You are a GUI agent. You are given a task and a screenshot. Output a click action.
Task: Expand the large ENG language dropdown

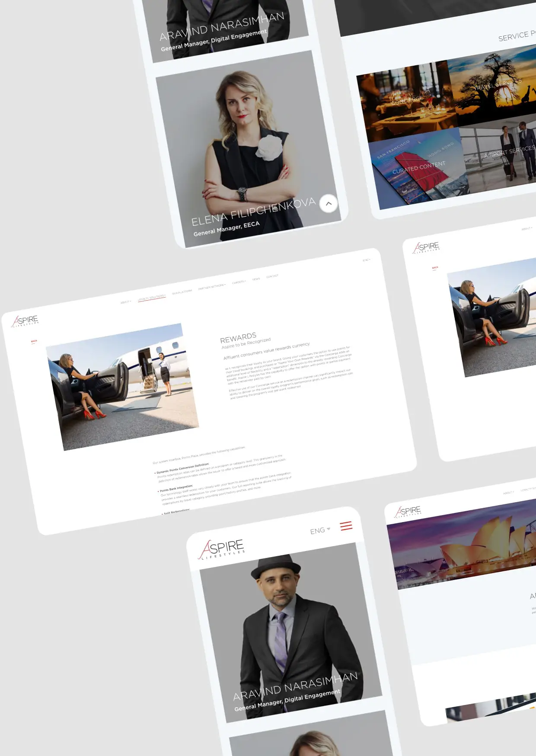click(x=320, y=531)
